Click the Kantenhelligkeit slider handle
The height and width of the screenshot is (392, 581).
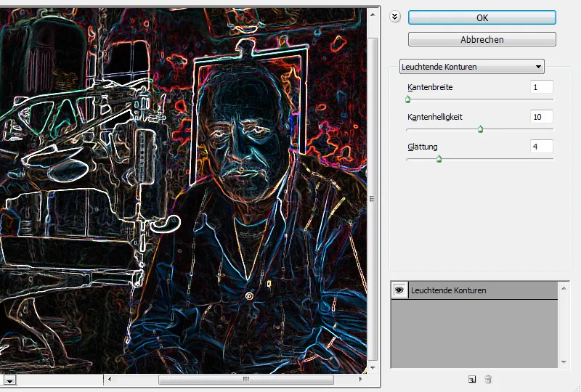(480, 129)
